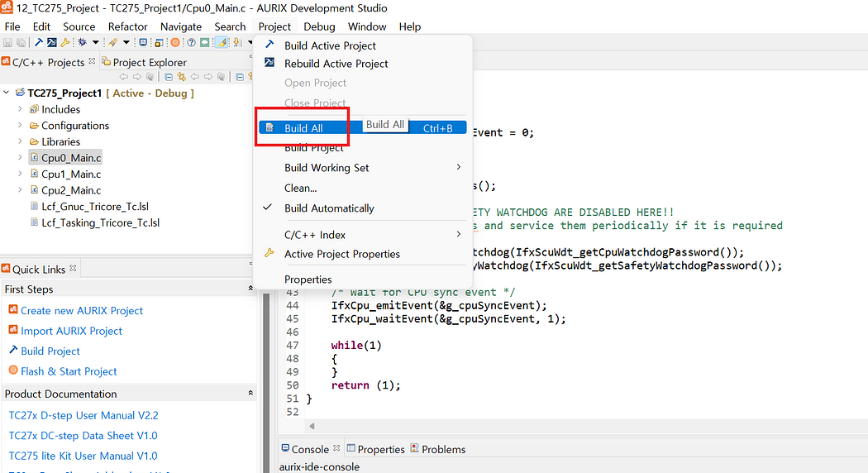Close the Quick Links view tab
This screenshot has width=868, height=473.
(x=73, y=268)
